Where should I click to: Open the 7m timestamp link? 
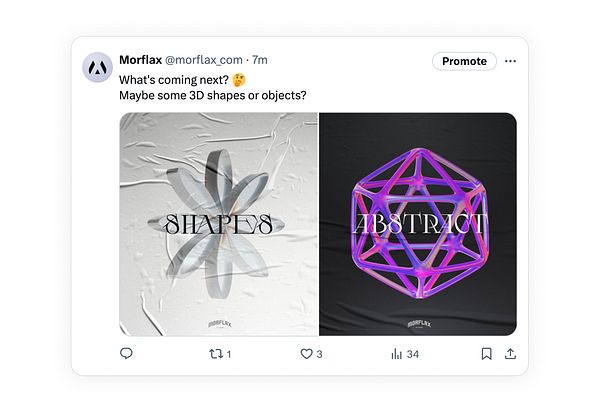pyautogui.click(x=259, y=61)
